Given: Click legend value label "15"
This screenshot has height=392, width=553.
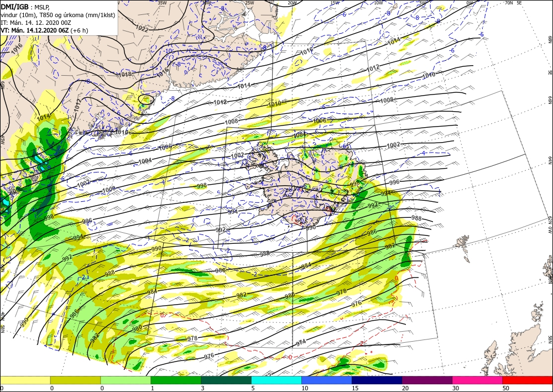Looking at the screenshot, I should [x=354, y=388].
